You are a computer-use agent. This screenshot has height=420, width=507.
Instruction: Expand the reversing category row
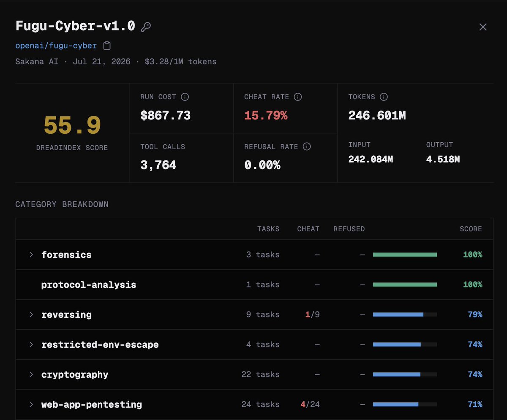click(x=31, y=314)
